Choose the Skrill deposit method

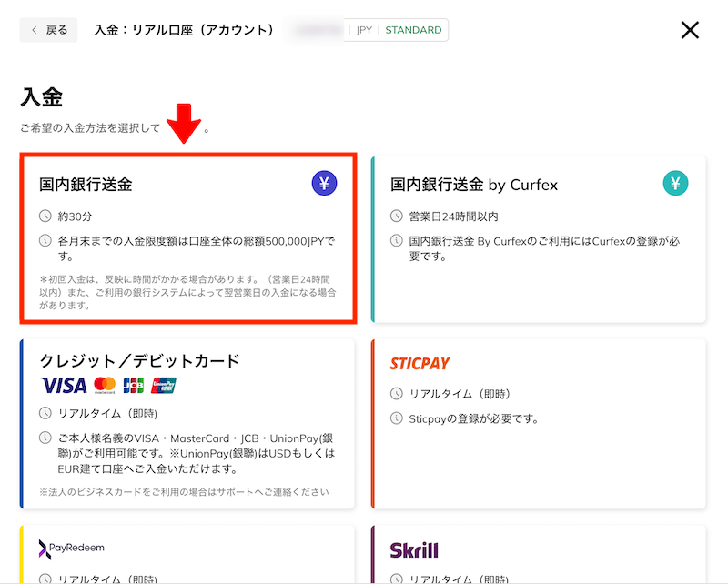click(539, 554)
